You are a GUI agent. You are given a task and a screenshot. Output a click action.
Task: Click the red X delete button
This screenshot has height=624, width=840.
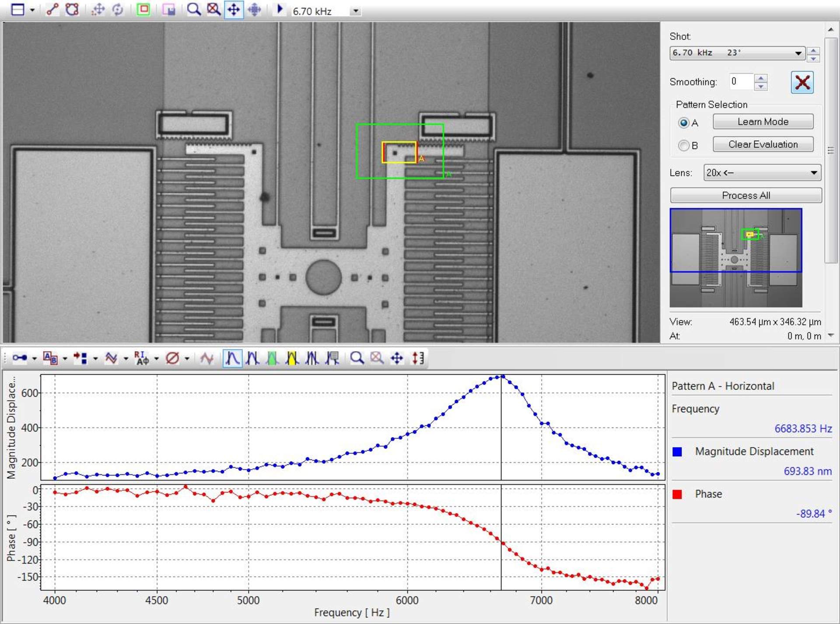click(802, 82)
